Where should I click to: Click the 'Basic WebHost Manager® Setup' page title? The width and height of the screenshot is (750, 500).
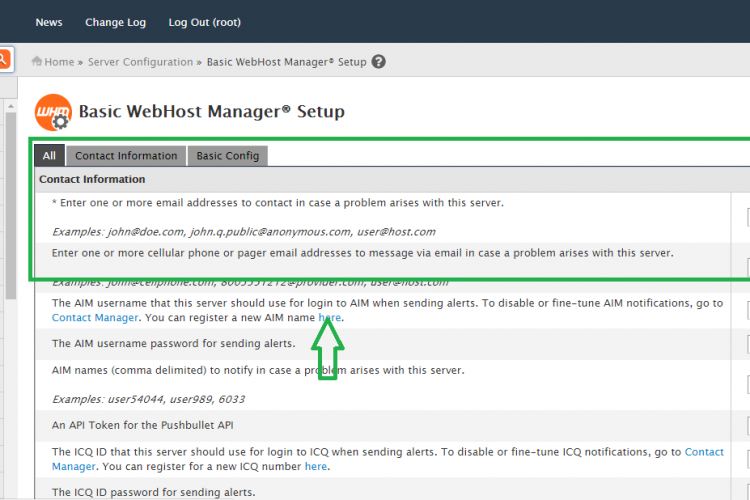[211, 111]
